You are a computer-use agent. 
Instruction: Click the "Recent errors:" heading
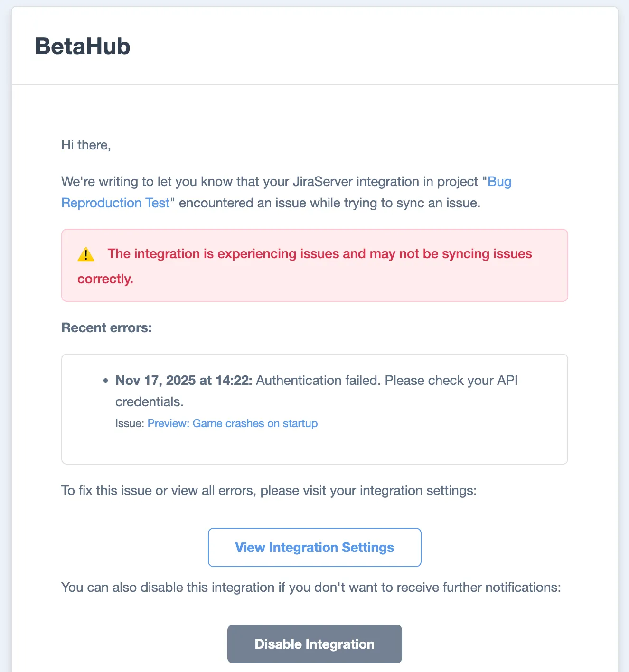[106, 328]
